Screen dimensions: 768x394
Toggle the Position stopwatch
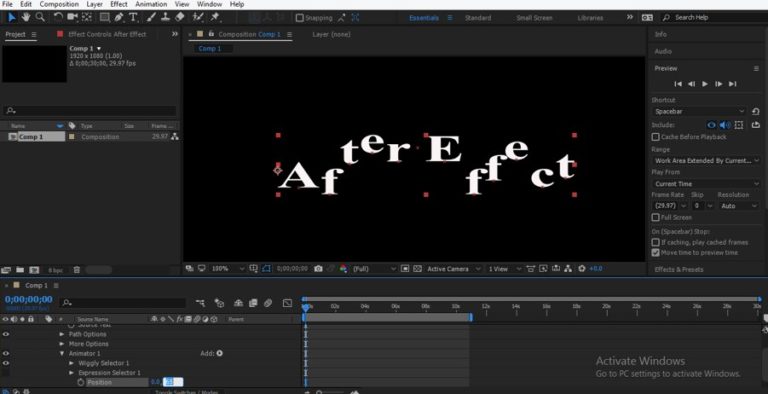pos(81,382)
